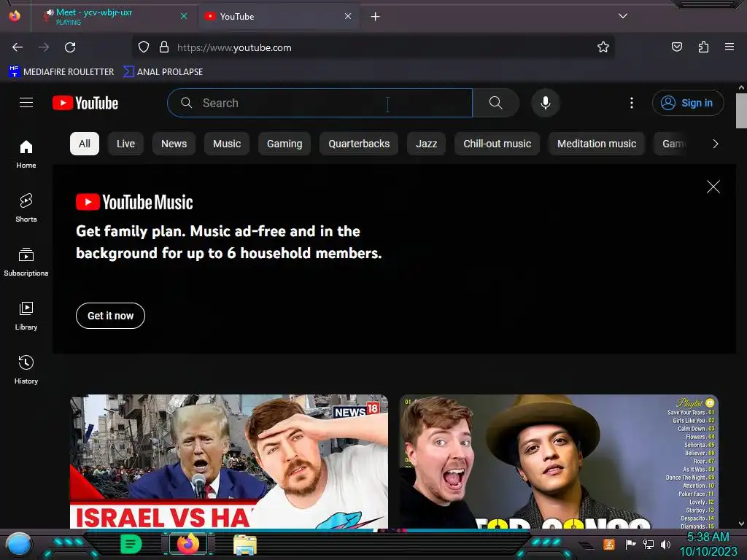Open Shorts in the sidebar

(26, 208)
